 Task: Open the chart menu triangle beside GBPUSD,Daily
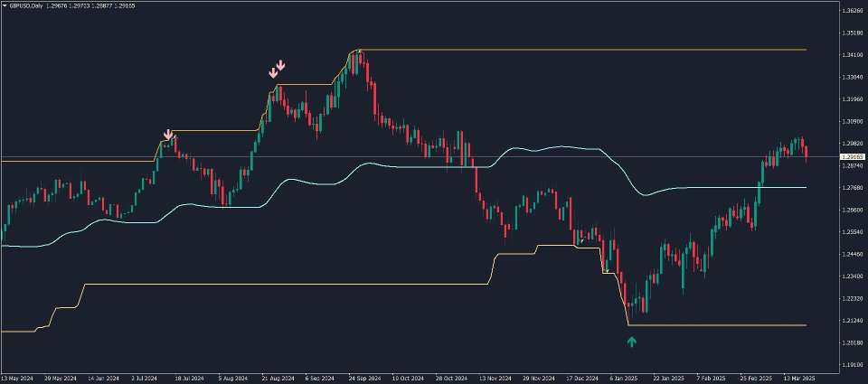5,5
